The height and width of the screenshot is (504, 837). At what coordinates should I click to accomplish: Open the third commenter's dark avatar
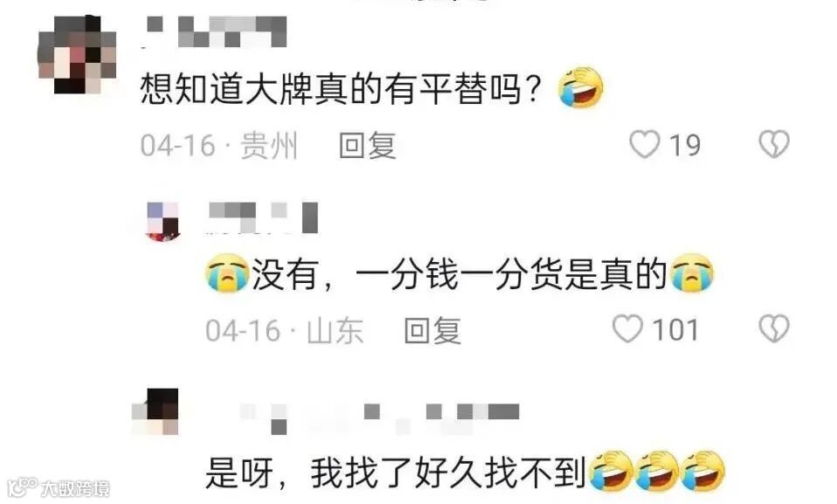(x=156, y=411)
